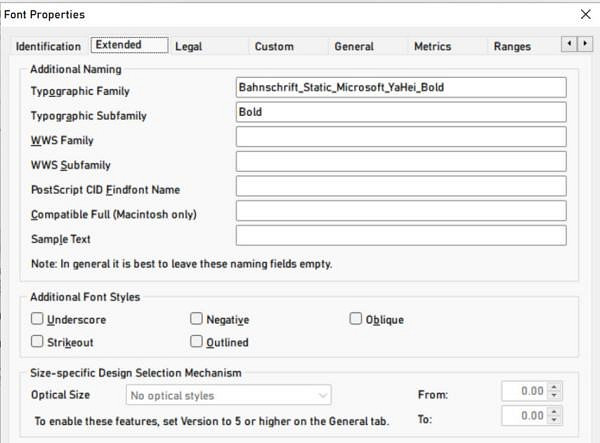Focus the Typographic Subfamily field
The image size is (600, 443).
(x=401, y=112)
